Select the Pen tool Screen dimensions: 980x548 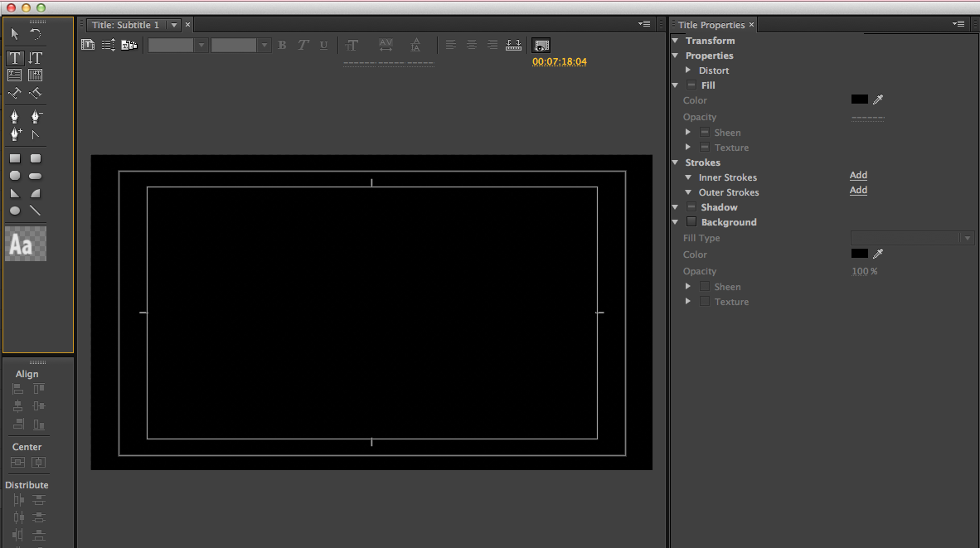click(x=15, y=116)
